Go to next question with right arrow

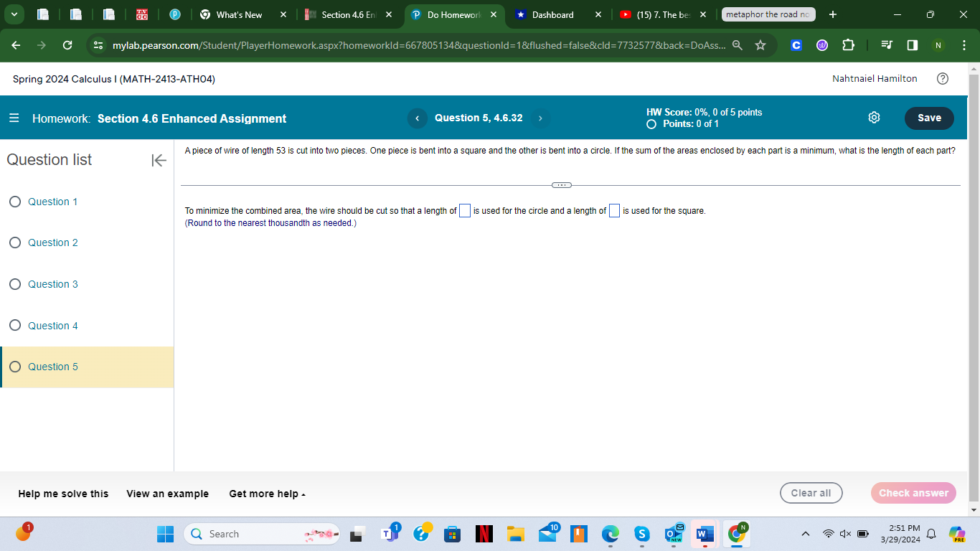(x=540, y=118)
